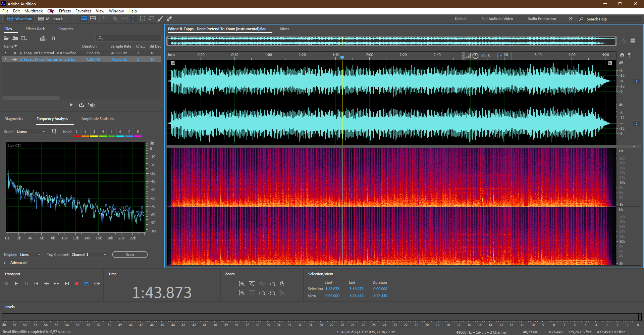The image size is (644, 335).
Task: Open the Multitrack menu
Action: 34,11
